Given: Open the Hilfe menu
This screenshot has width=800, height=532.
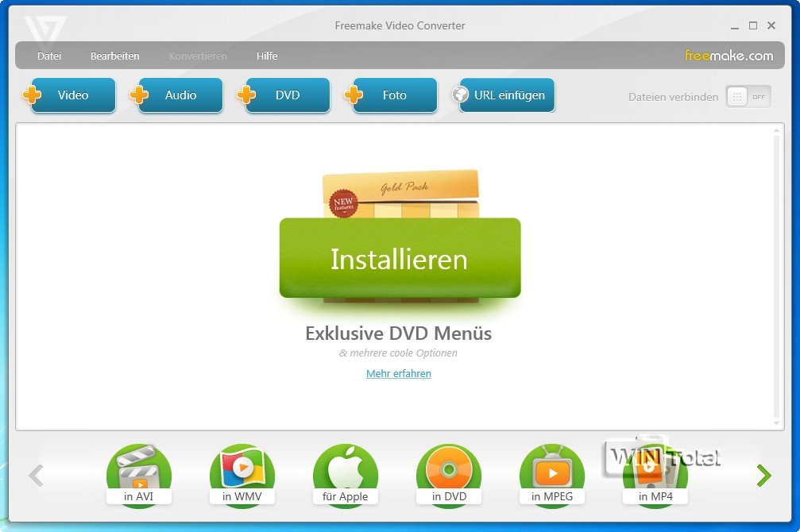Looking at the screenshot, I should pos(267,56).
